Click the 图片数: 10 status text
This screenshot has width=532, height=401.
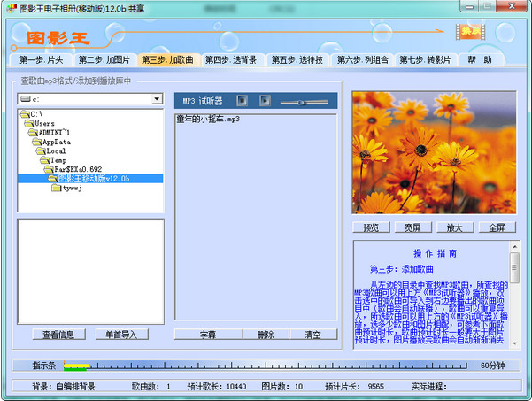pyautogui.click(x=282, y=386)
